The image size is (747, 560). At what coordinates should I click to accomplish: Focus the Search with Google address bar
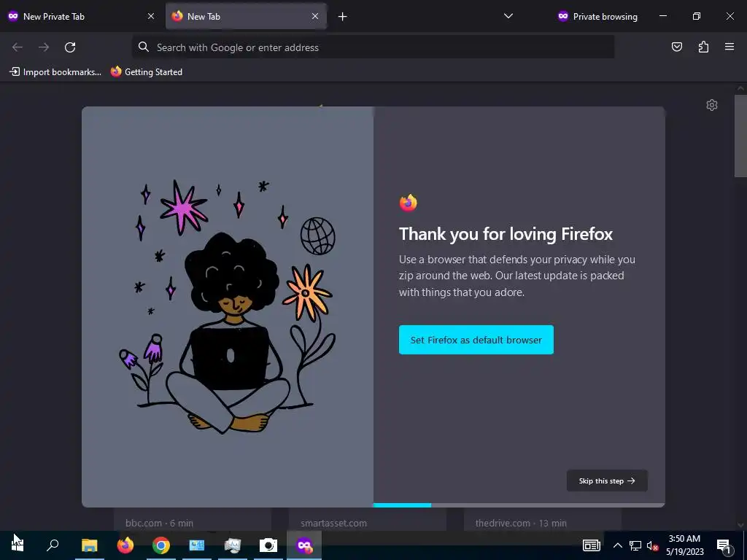point(373,47)
